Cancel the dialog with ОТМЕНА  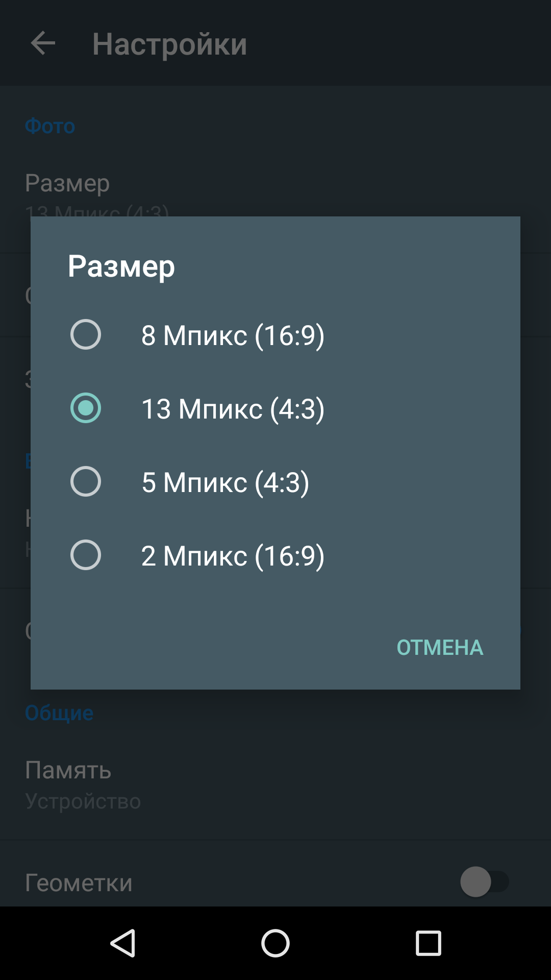(x=440, y=647)
